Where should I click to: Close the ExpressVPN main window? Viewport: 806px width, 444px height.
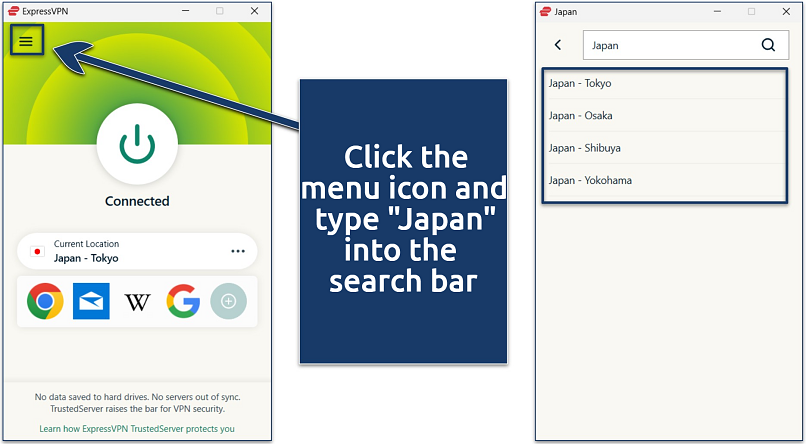pos(254,11)
